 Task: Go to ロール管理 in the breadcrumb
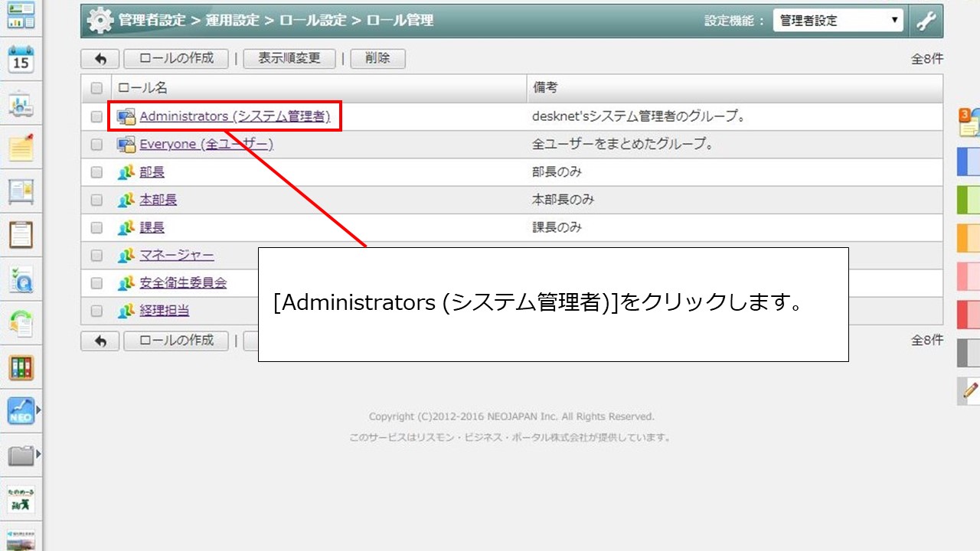[400, 21]
